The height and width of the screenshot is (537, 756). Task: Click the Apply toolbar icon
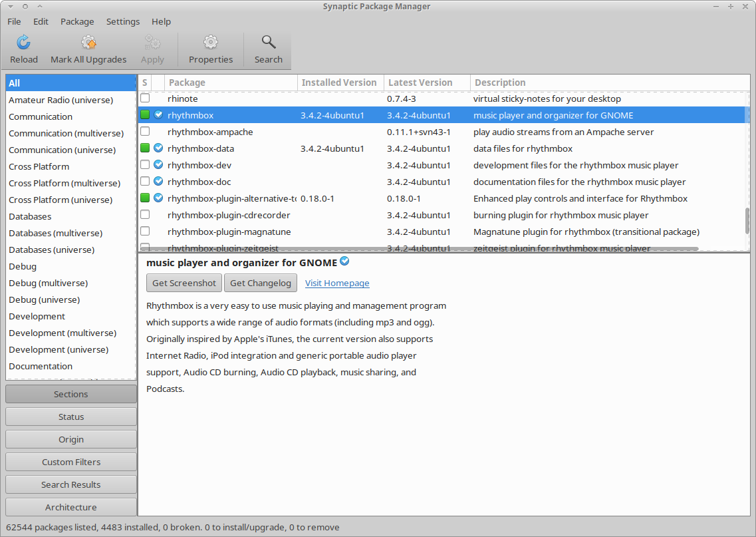pos(152,43)
